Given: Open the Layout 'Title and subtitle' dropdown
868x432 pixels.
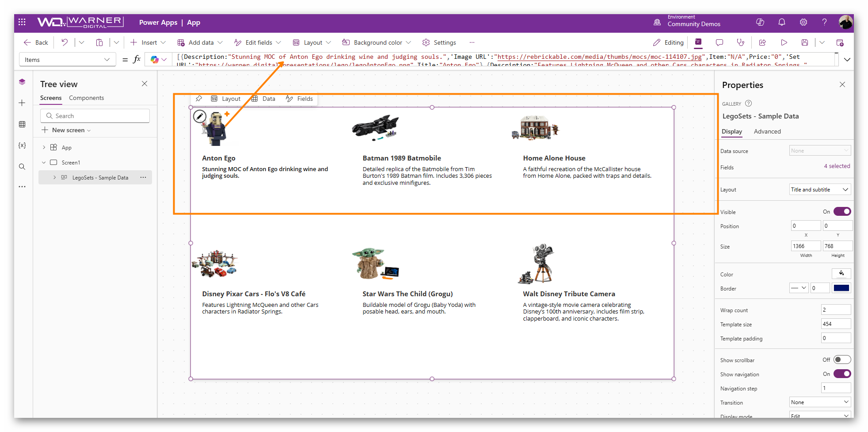Looking at the screenshot, I should [x=820, y=189].
